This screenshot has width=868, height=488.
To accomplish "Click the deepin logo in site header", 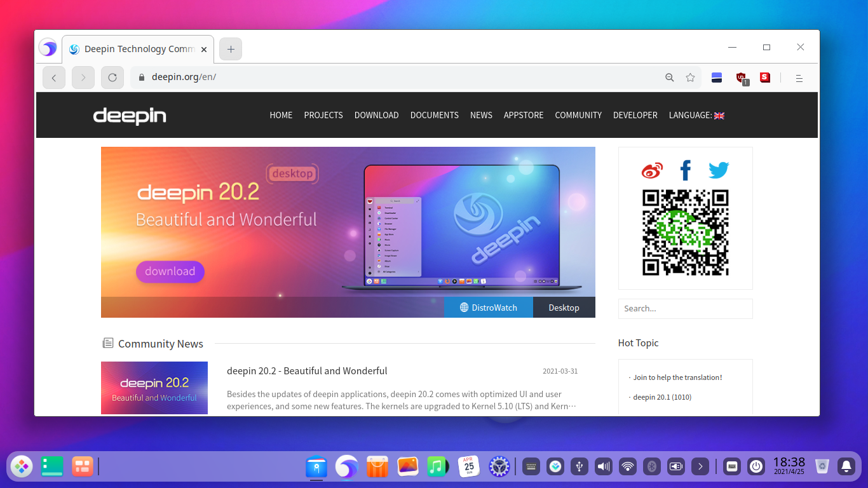I will (130, 116).
